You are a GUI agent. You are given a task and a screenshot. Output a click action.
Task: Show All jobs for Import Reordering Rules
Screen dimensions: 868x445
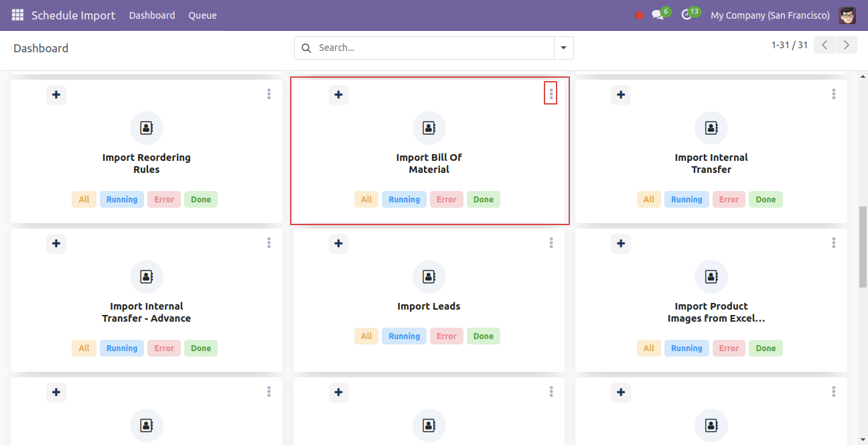point(84,200)
